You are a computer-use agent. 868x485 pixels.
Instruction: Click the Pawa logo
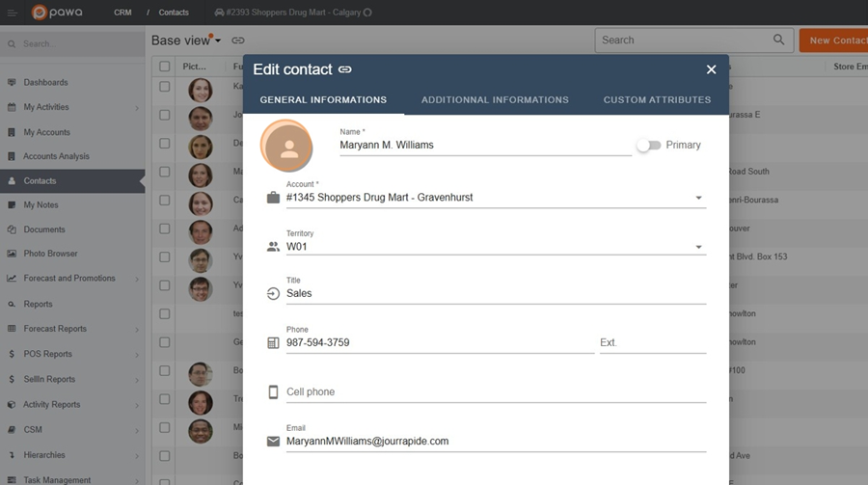click(x=57, y=12)
